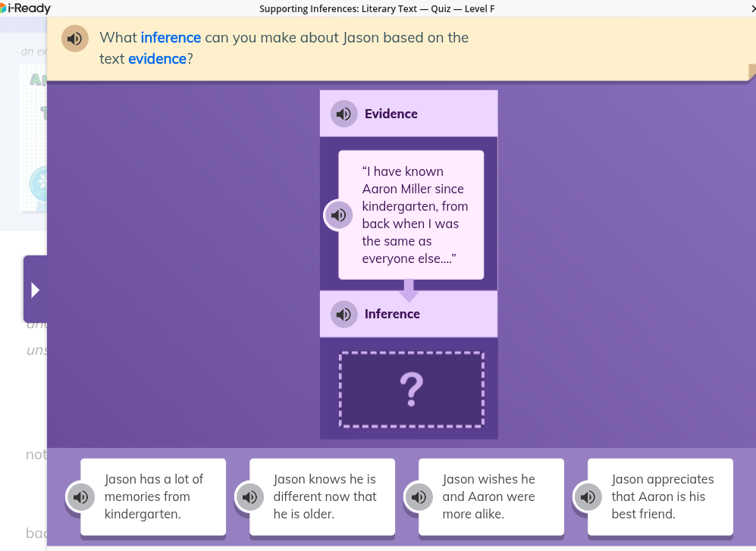Expand the hidden reading passage panel
The image size is (756, 551).
click(x=36, y=289)
